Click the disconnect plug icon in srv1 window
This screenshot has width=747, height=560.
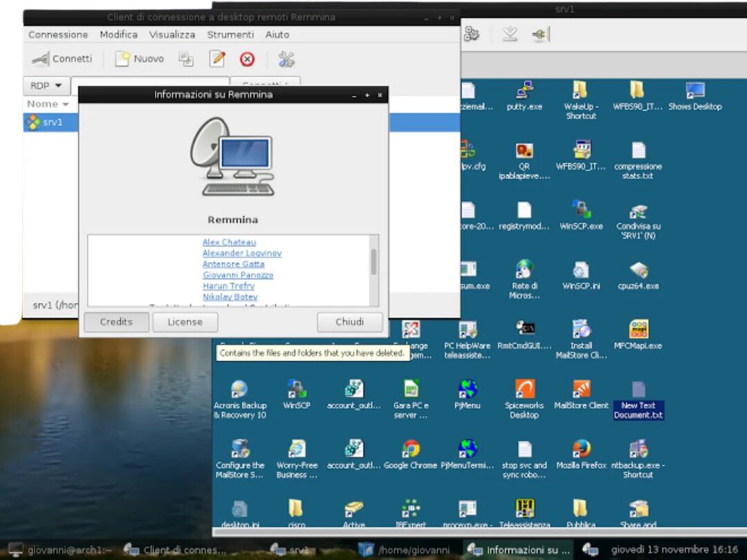[540, 35]
